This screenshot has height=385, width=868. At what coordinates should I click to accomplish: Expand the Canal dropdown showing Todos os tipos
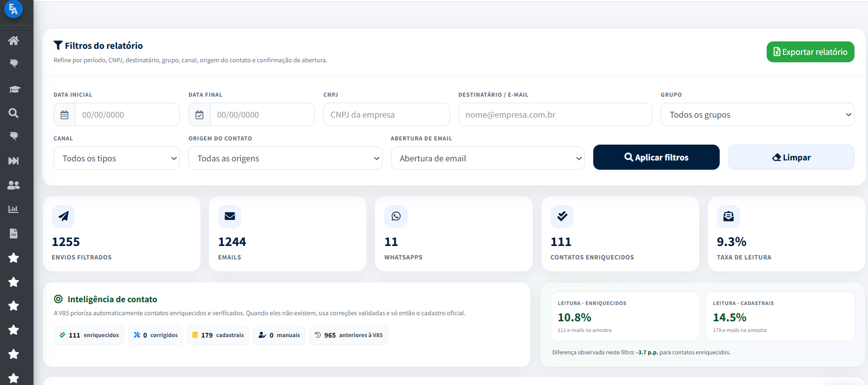pos(117,158)
